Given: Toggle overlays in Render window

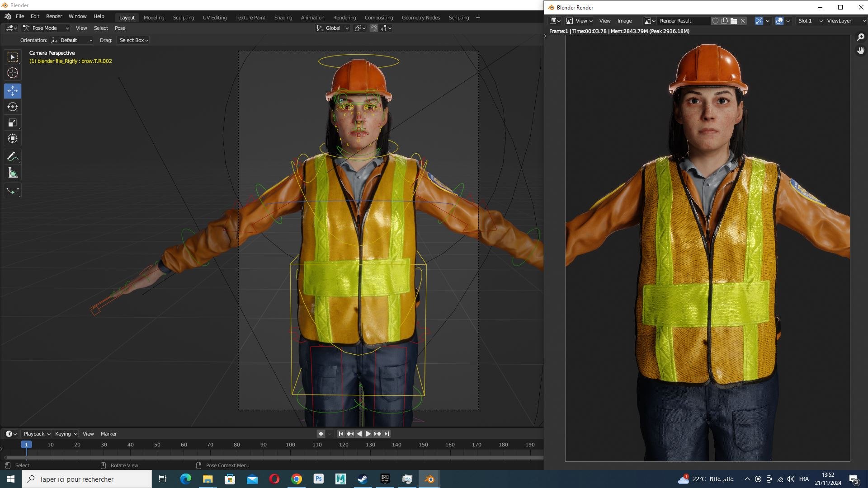Looking at the screenshot, I should click(779, 21).
